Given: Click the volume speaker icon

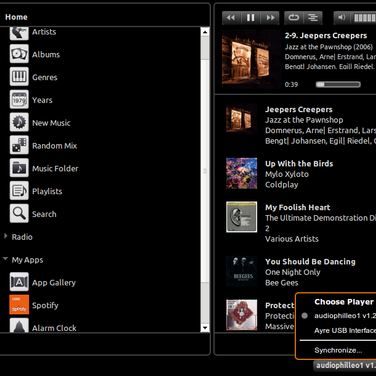Looking at the screenshot, I should [x=342, y=18].
